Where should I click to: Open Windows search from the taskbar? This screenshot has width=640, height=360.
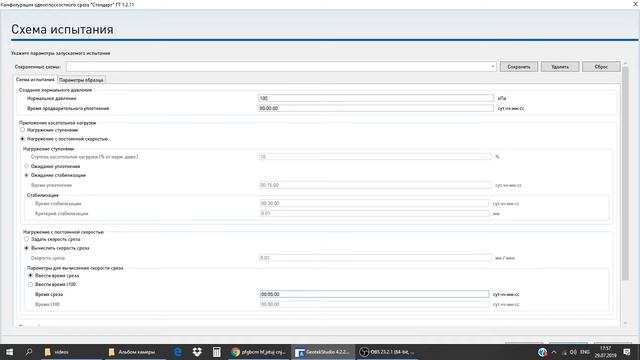tap(29, 352)
